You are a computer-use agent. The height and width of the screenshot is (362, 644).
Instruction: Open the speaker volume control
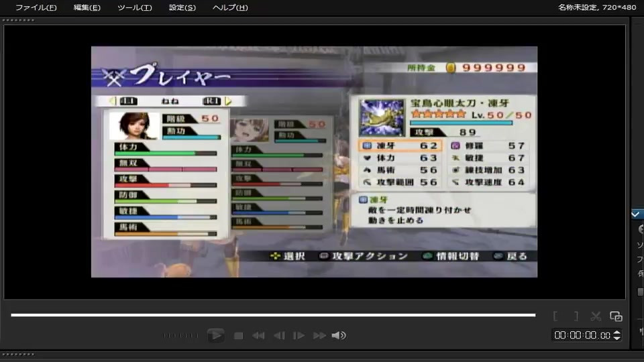(x=338, y=336)
